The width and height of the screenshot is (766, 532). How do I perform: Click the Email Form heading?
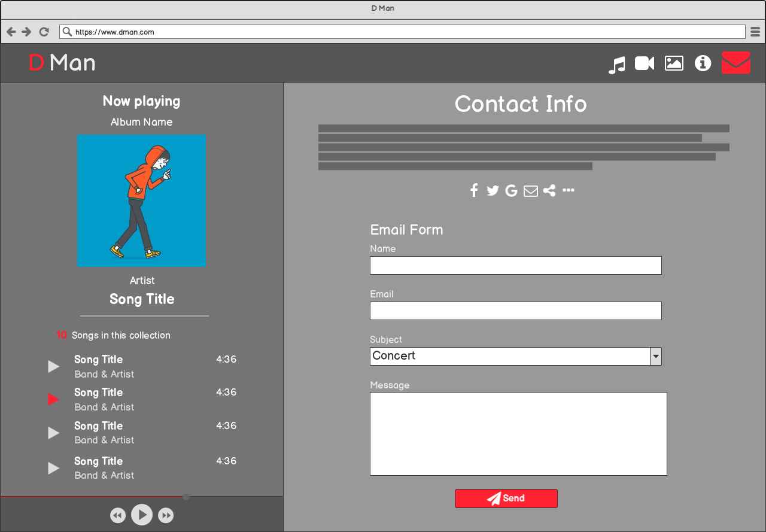406,230
